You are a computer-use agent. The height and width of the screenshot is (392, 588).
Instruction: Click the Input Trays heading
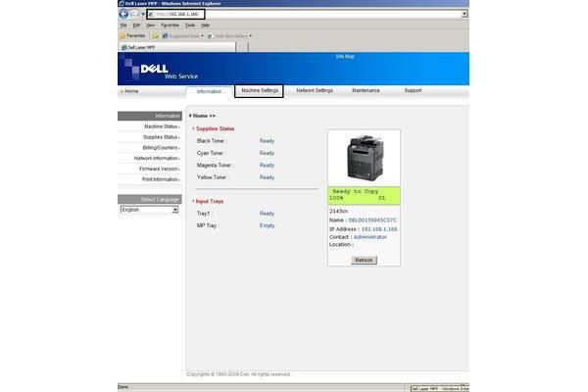click(x=210, y=201)
